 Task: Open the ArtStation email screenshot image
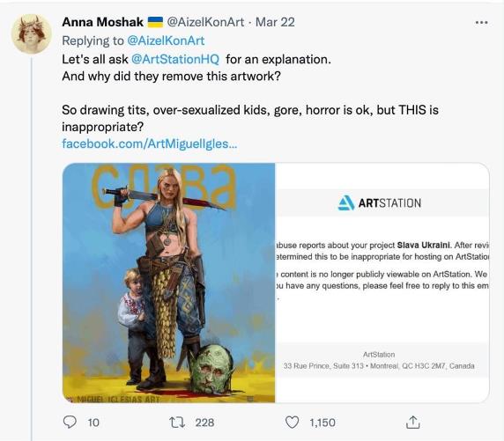[382, 283]
